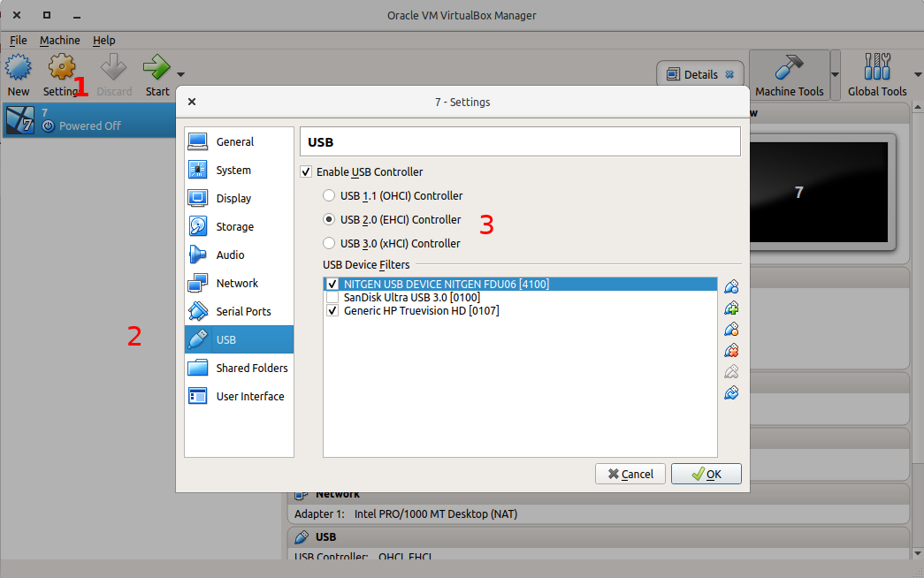Select the NITGEN USB DEVICE NITGEN FDU06 [4100] row
Screen dimensions: 924x578
[520, 284]
